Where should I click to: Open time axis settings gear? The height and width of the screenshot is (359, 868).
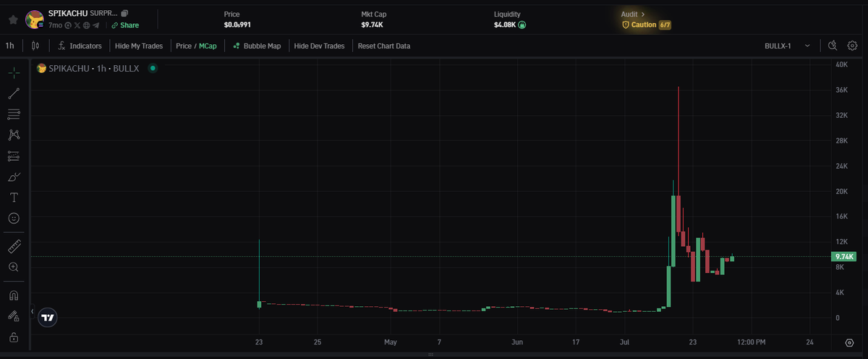(850, 342)
